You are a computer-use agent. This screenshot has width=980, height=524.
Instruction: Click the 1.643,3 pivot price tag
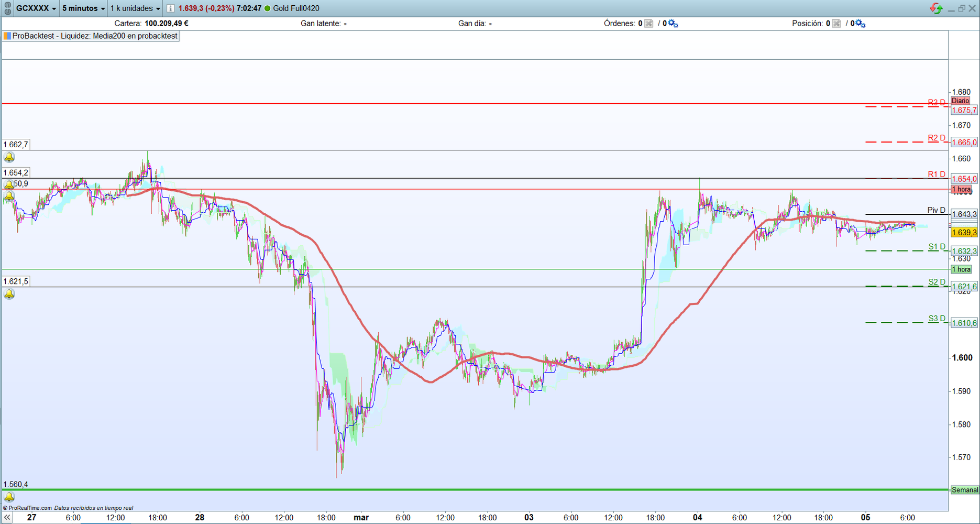pos(964,214)
